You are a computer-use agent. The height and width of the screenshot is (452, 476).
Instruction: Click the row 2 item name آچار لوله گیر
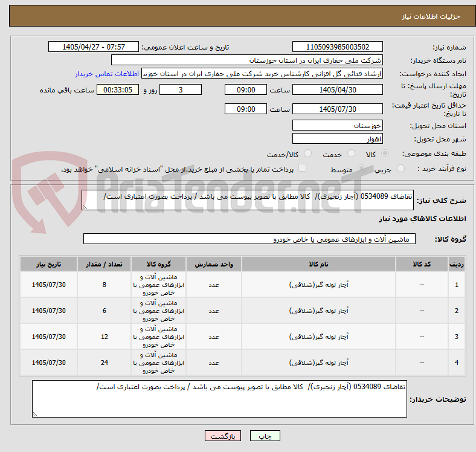click(x=318, y=311)
